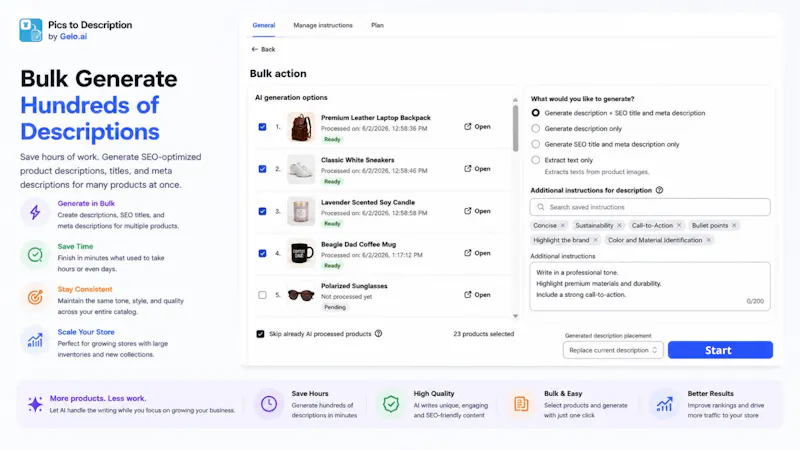Click the sunglasses thumbnail
Screen dimensions: 800x450
coord(301,295)
